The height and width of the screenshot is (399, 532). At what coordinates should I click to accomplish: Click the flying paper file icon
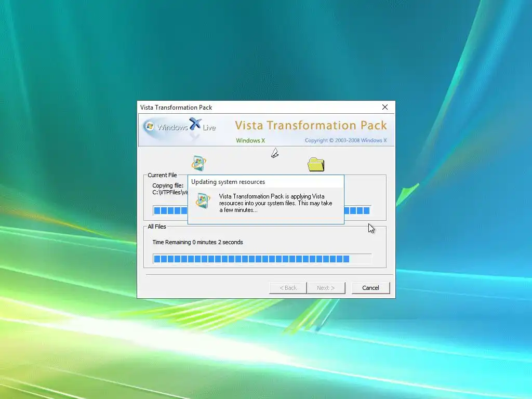275,153
